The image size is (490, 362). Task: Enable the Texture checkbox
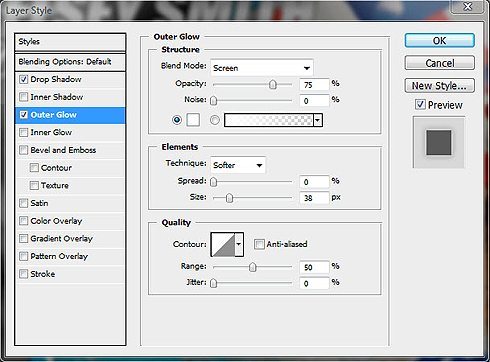[34, 185]
